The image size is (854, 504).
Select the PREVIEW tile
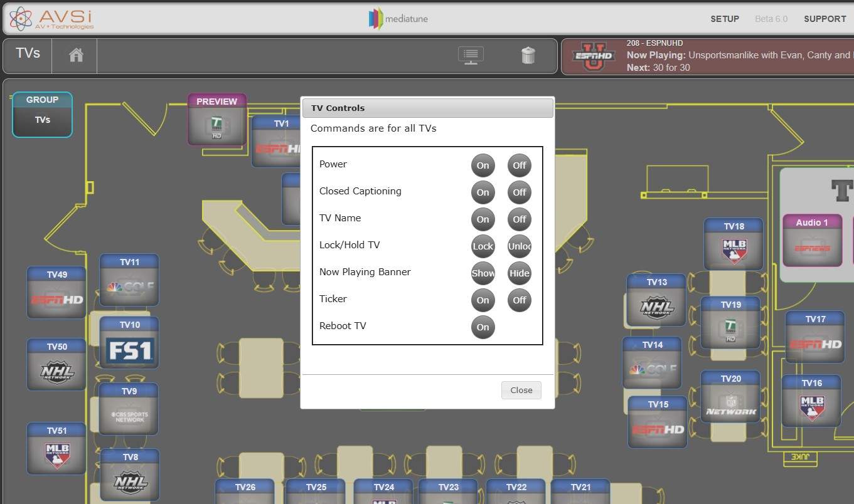click(216, 120)
